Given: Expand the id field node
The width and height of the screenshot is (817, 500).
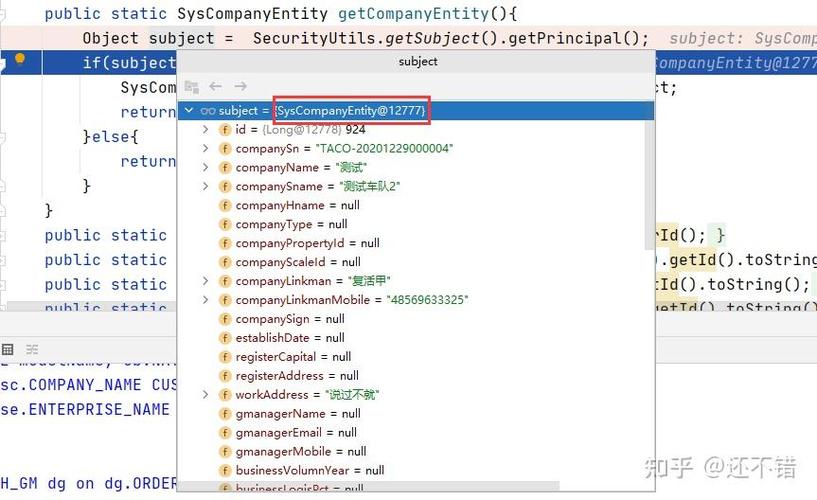Looking at the screenshot, I should [205, 129].
